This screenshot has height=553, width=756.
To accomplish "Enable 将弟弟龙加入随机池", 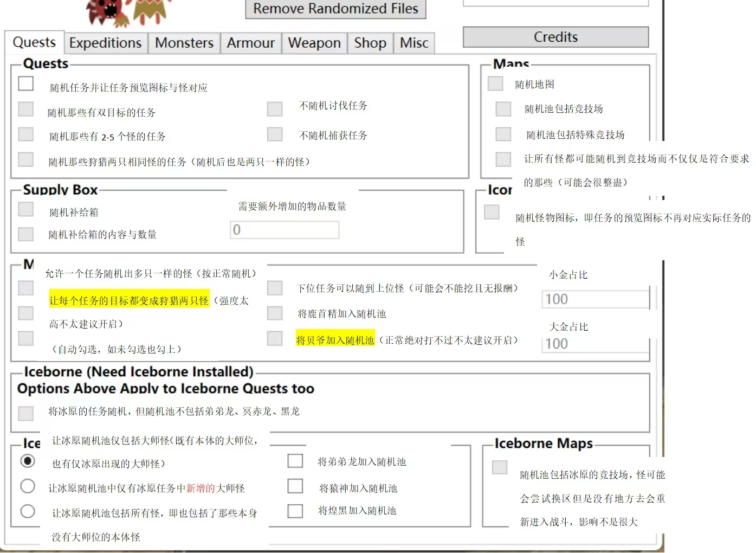I will pos(295,460).
